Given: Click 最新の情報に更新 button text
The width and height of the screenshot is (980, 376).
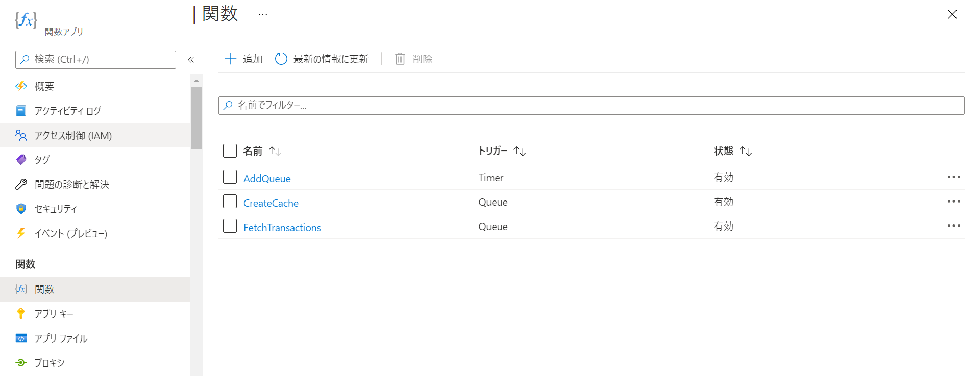Looking at the screenshot, I should tap(331, 59).
